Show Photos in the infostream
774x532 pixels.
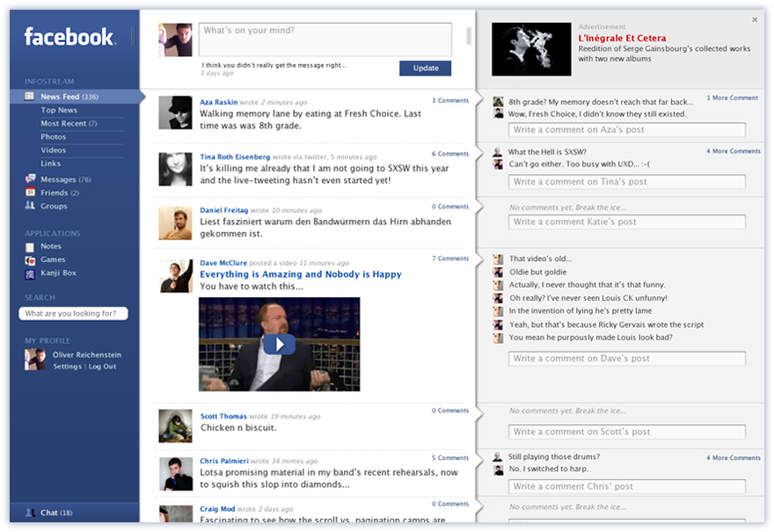(54, 136)
